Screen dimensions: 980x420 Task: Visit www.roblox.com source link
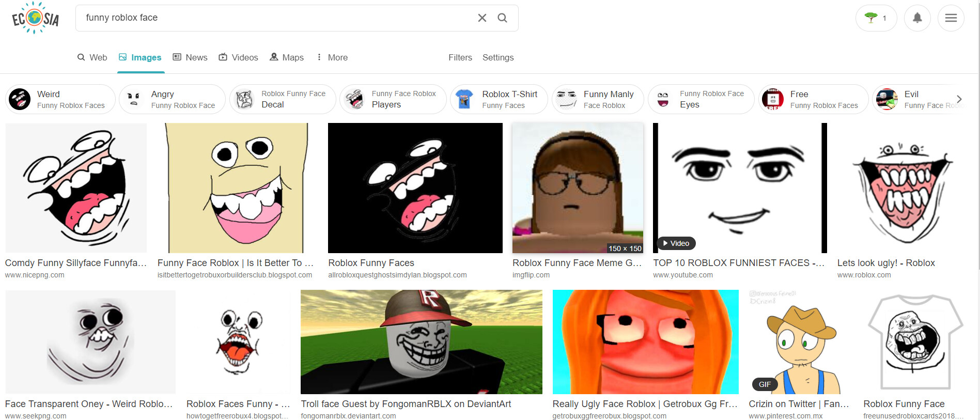click(x=864, y=275)
